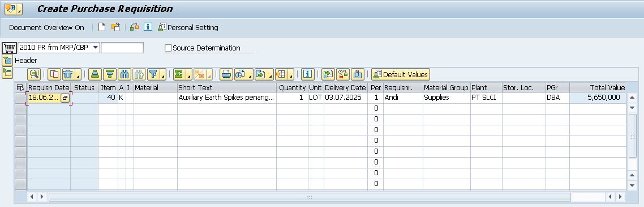Open Personal Setting
The width and height of the screenshot is (644, 207).
tap(188, 28)
